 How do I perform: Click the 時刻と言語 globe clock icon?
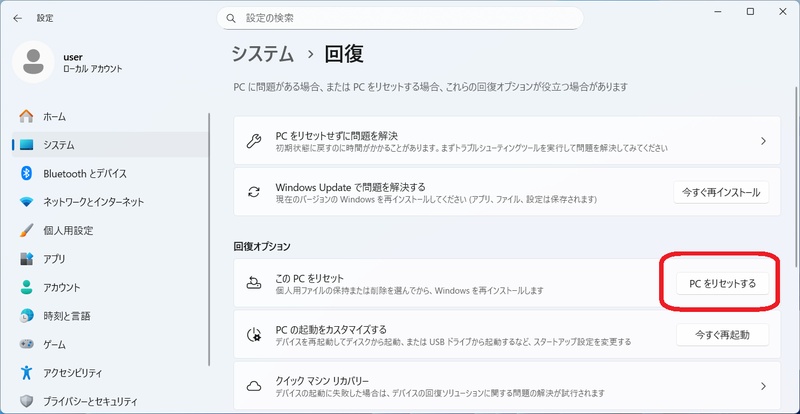[27, 316]
